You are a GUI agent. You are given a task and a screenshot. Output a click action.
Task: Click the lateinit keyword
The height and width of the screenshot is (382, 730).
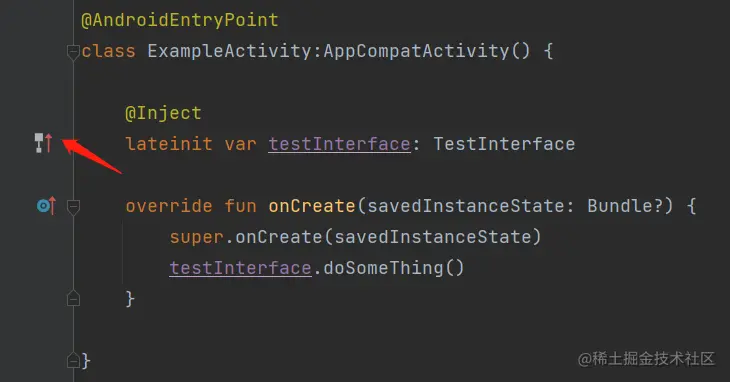click(x=169, y=144)
